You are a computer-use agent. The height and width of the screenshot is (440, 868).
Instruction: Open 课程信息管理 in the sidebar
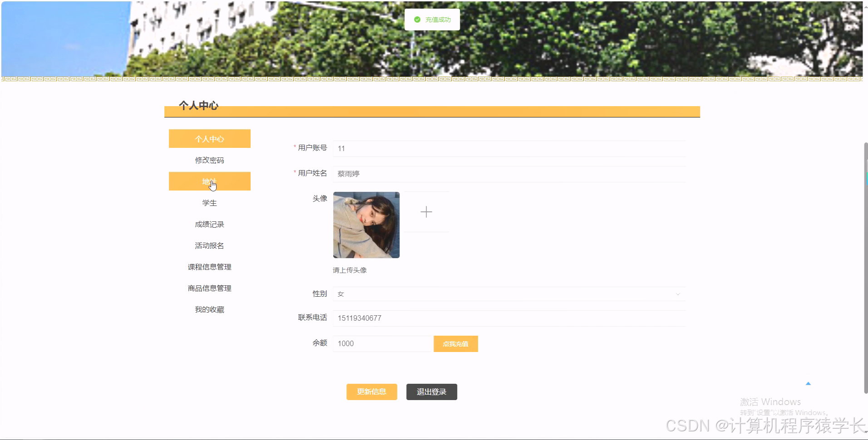(209, 267)
